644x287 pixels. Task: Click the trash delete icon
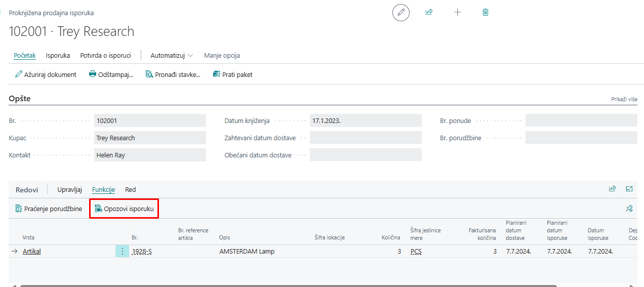tap(486, 12)
